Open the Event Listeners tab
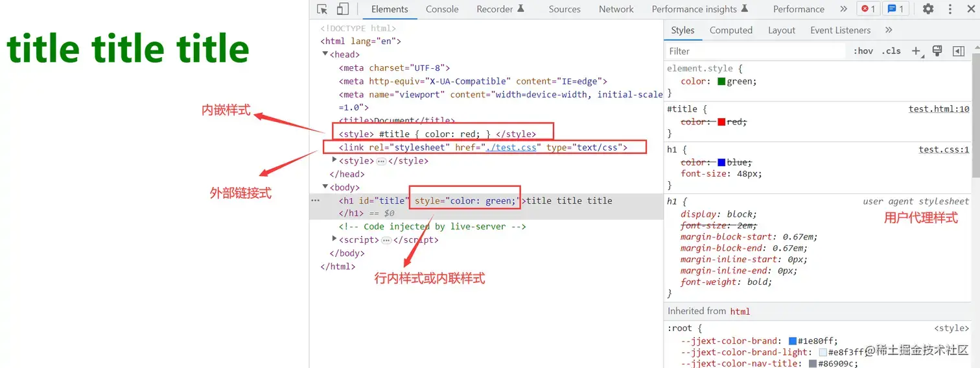 pyautogui.click(x=841, y=30)
